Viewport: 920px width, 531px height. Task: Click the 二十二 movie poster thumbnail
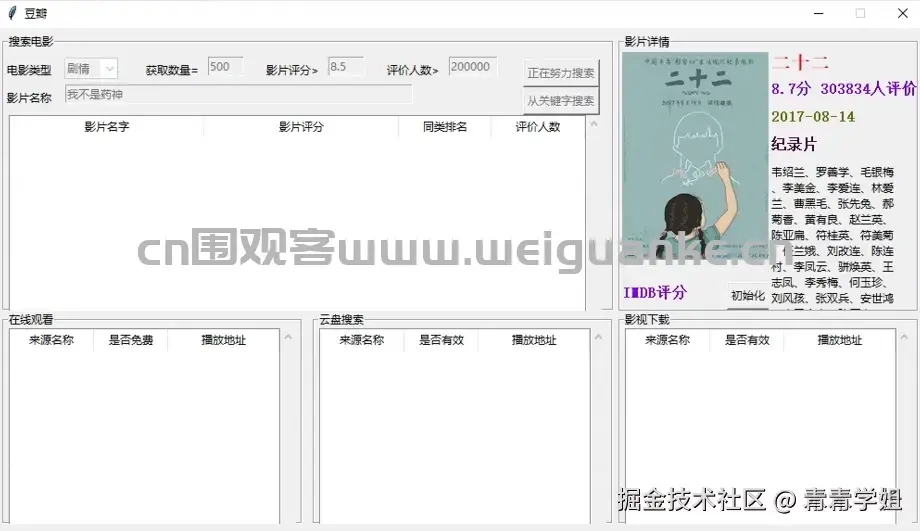click(x=695, y=156)
